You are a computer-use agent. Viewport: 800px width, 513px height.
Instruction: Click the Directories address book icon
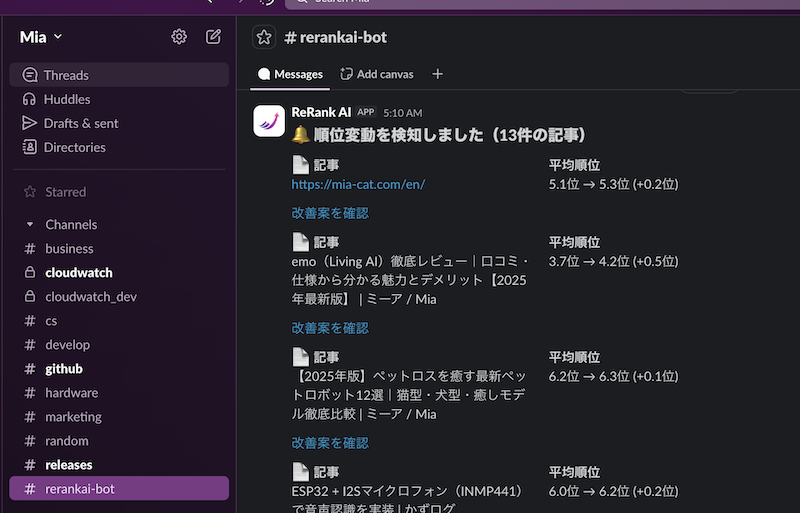coord(30,147)
